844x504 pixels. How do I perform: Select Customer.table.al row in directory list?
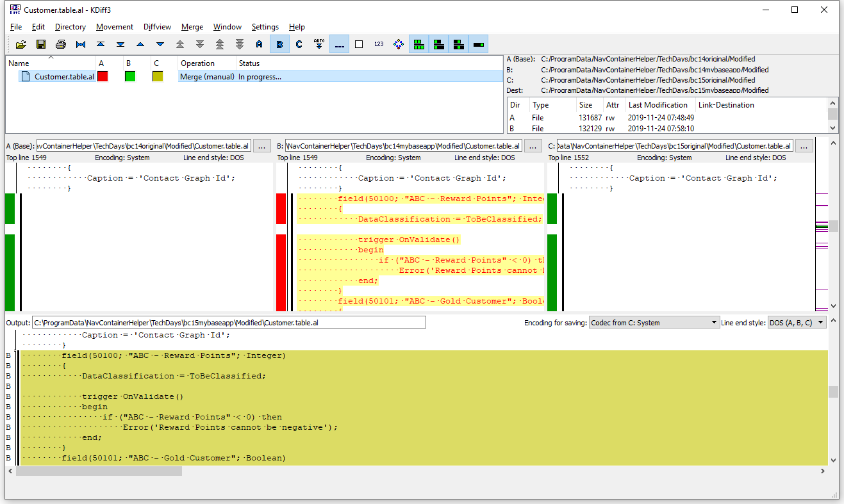254,77
